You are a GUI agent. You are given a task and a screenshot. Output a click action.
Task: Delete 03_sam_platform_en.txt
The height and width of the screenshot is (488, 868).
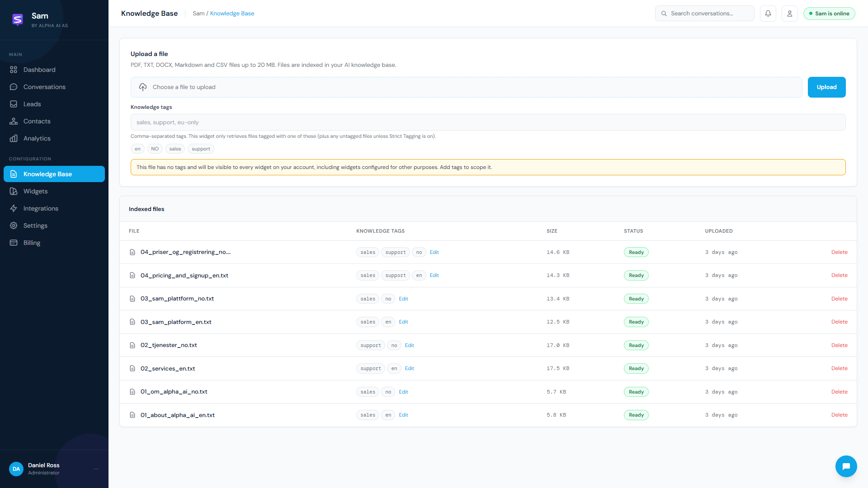tap(839, 322)
